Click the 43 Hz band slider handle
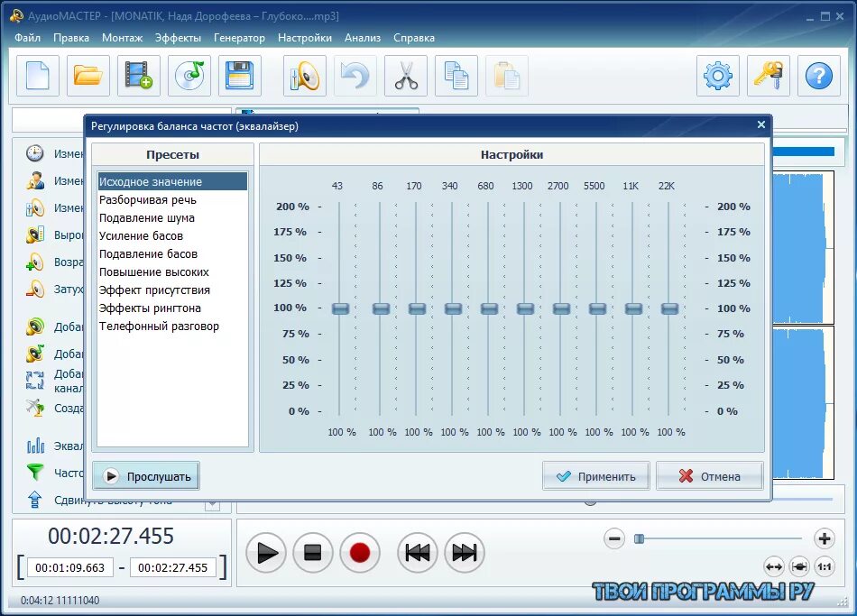 click(x=340, y=308)
